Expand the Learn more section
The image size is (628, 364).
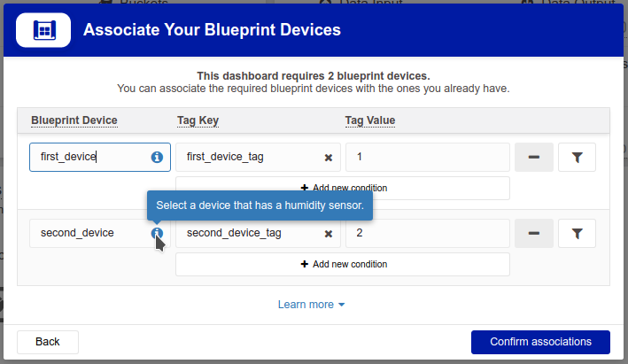click(311, 305)
